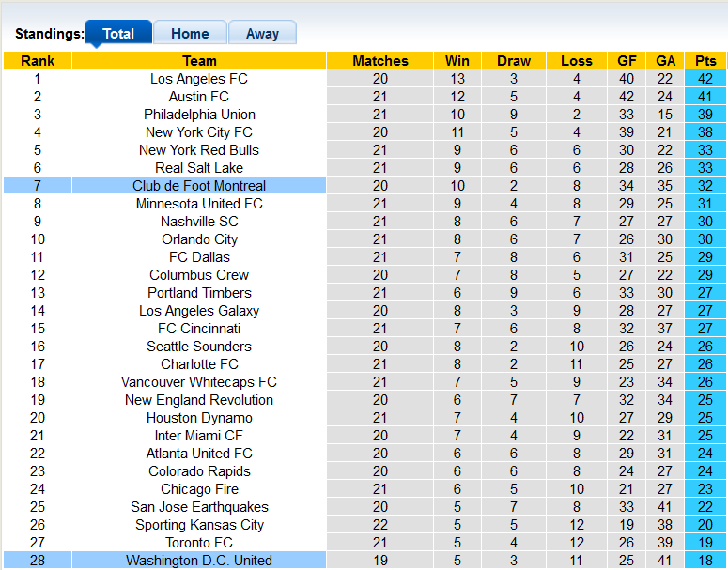
Task: Click the Team column header
Action: (199, 61)
